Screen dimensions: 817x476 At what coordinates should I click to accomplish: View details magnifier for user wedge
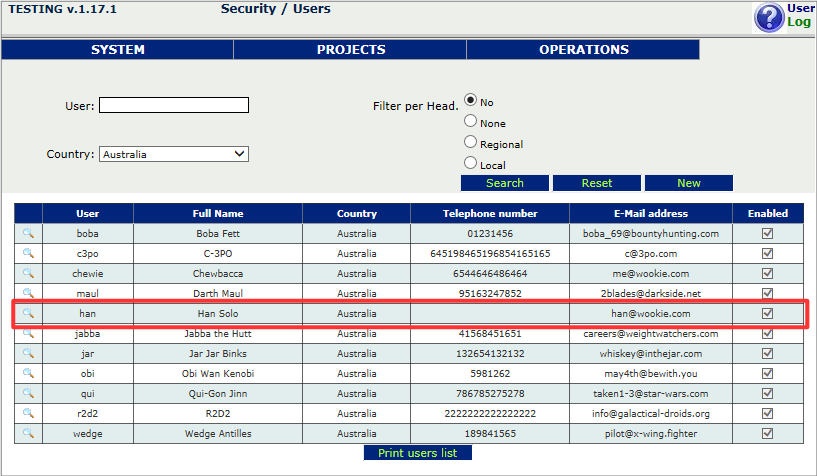pos(28,433)
